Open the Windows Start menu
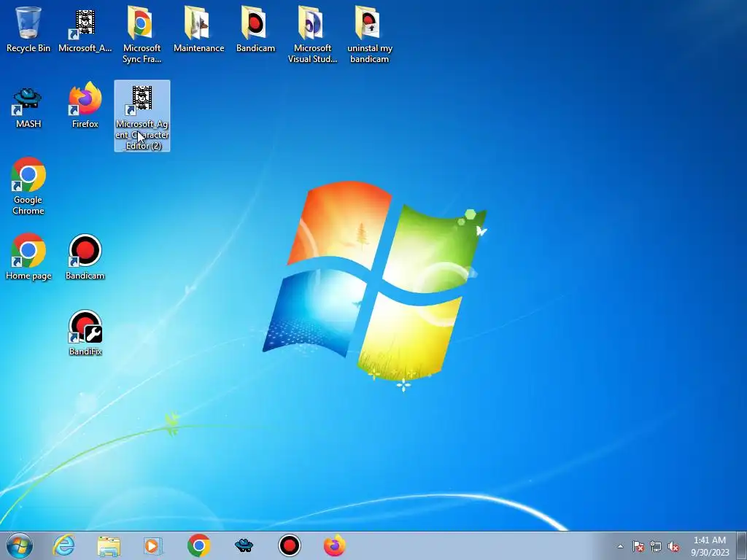This screenshot has height=560, width=747. tap(20, 545)
